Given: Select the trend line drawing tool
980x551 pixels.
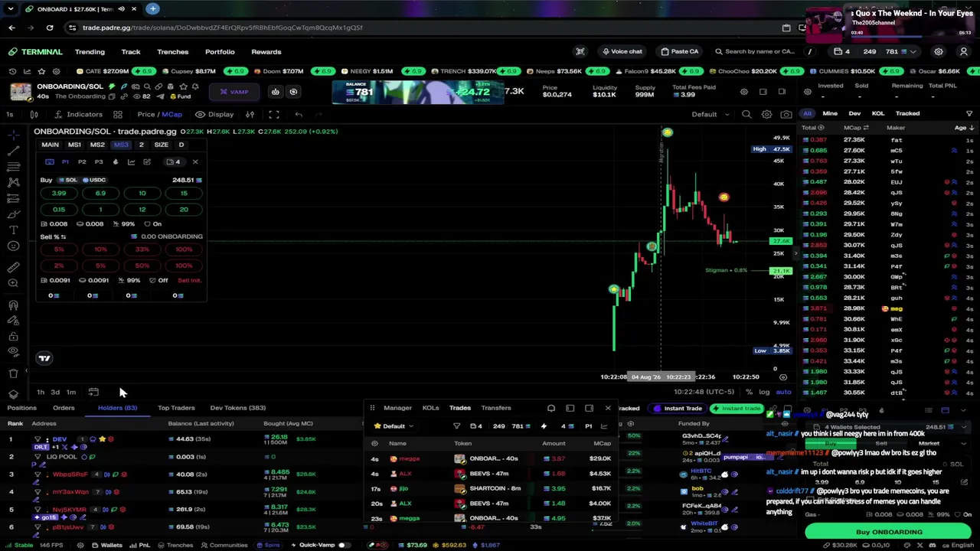Looking at the screenshot, I should tap(13, 150).
